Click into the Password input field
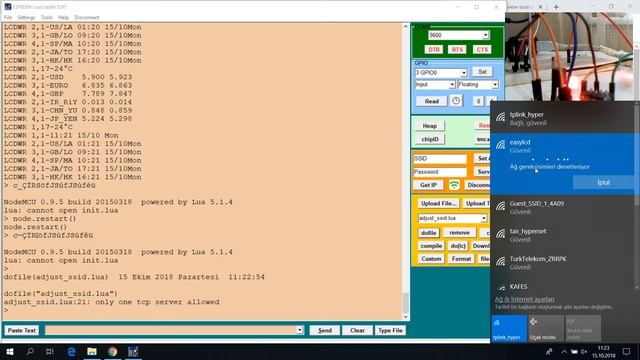 click(x=440, y=172)
